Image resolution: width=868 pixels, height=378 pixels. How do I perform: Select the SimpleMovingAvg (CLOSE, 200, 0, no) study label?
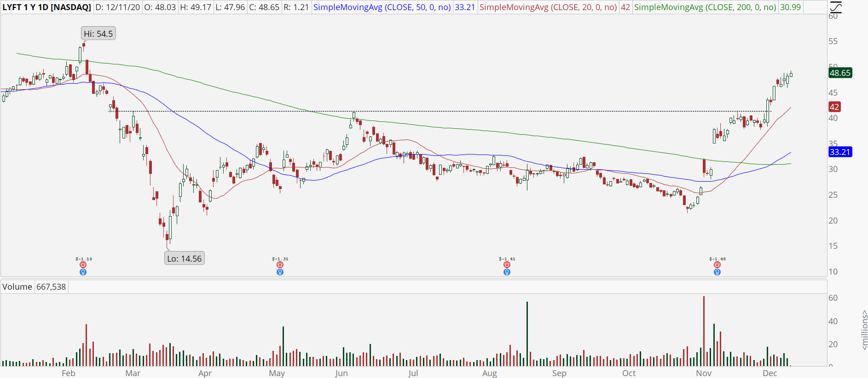click(x=705, y=7)
